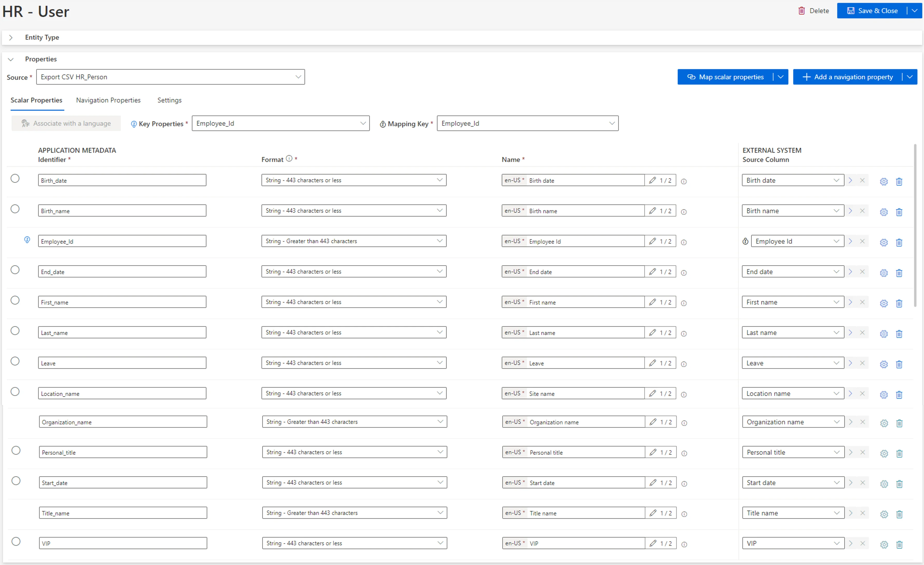Screen dimensions: 924x565
Task: Click trash icon for Leave row
Action: pyautogui.click(x=899, y=364)
